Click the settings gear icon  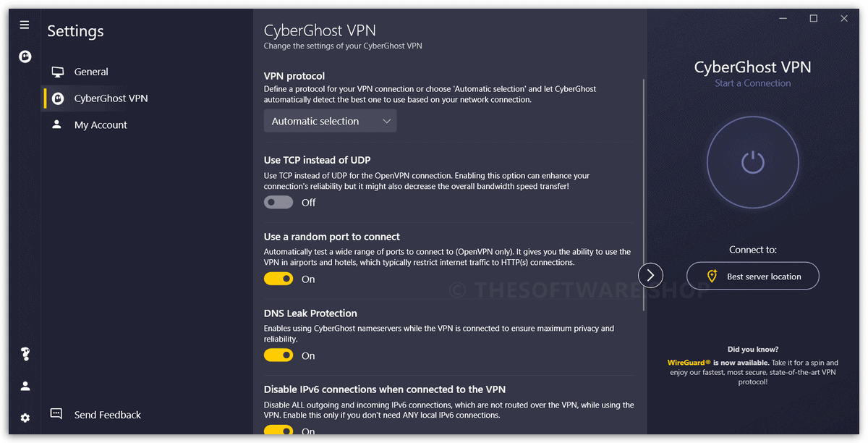(x=25, y=418)
